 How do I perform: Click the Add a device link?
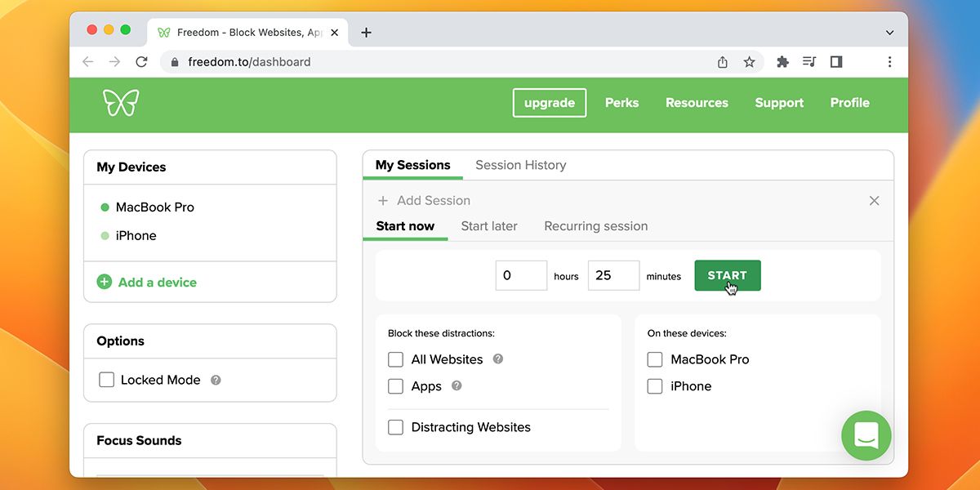(x=157, y=283)
